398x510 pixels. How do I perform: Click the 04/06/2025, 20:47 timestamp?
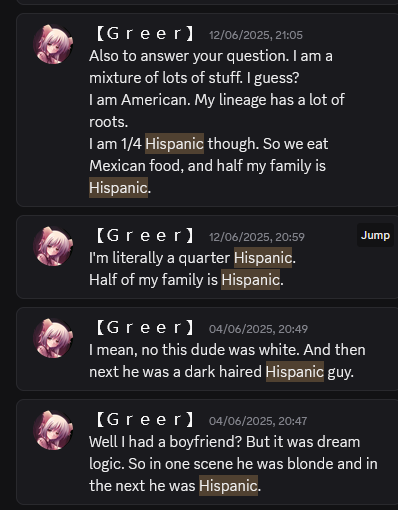(x=258, y=421)
